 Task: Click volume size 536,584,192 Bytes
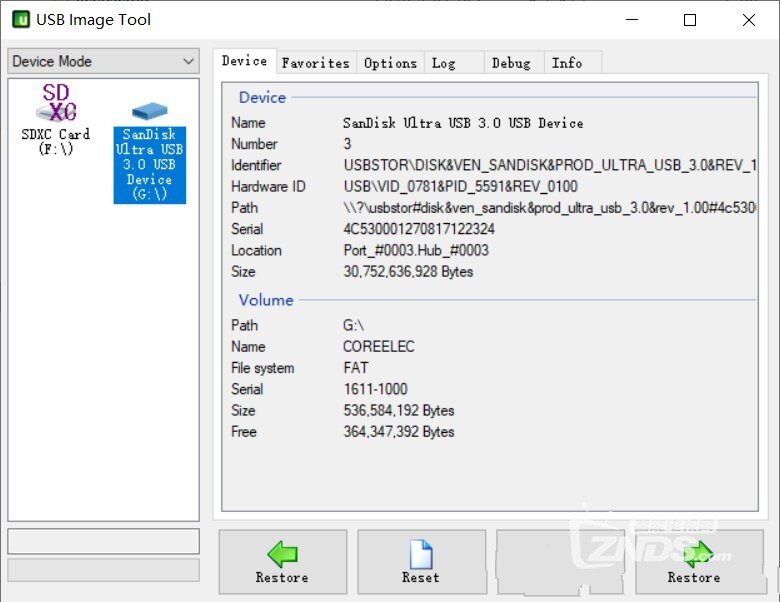[398, 410]
